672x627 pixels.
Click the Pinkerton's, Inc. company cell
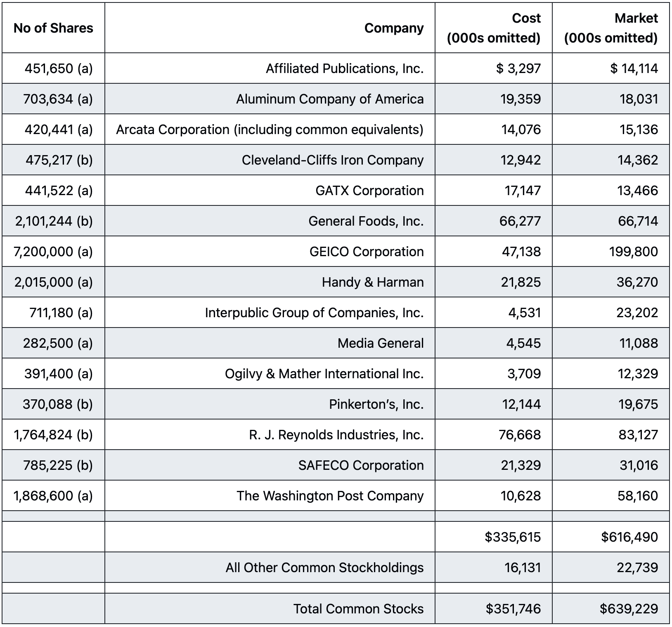pos(270,404)
